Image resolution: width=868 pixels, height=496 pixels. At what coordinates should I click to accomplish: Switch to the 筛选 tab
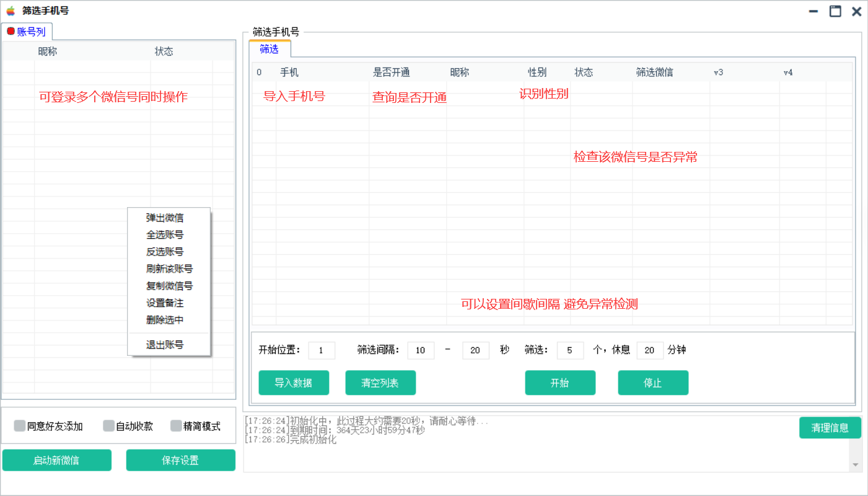(270, 49)
